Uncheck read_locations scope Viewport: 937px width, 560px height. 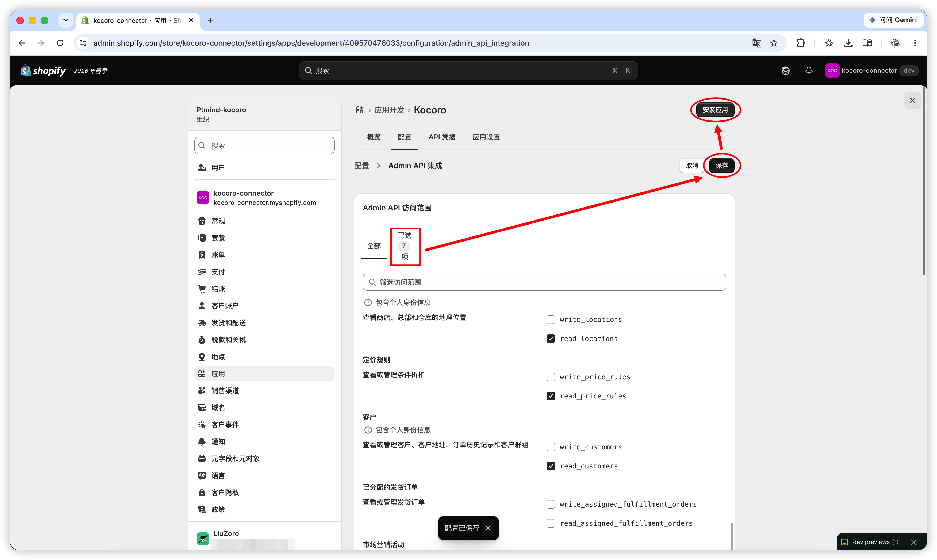point(551,339)
